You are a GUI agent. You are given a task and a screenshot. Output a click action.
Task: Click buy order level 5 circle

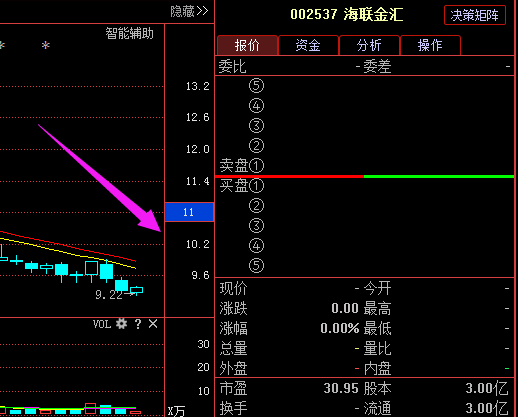pos(256,266)
